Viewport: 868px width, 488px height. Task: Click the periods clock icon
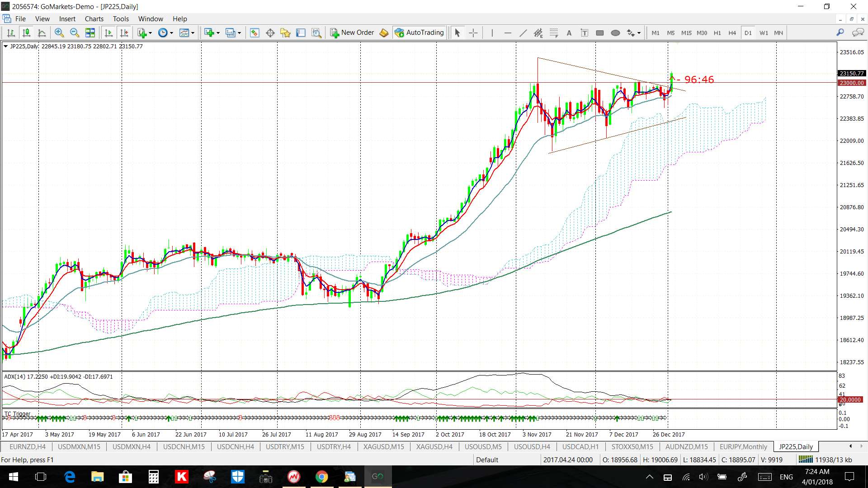163,33
